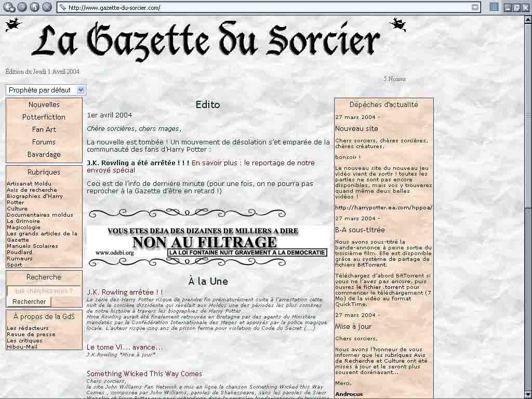Open the 'Prophète par défaut' dropdown
This screenshot has height=399, width=532.
pos(46,90)
